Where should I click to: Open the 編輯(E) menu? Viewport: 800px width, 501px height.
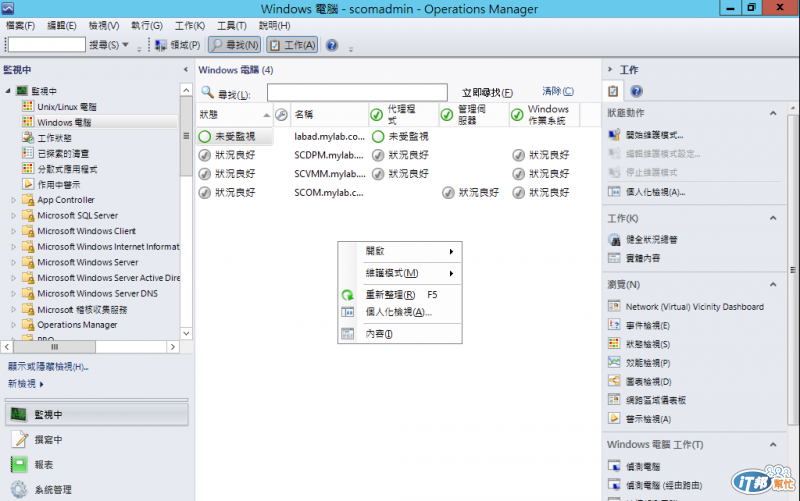(x=62, y=26)
